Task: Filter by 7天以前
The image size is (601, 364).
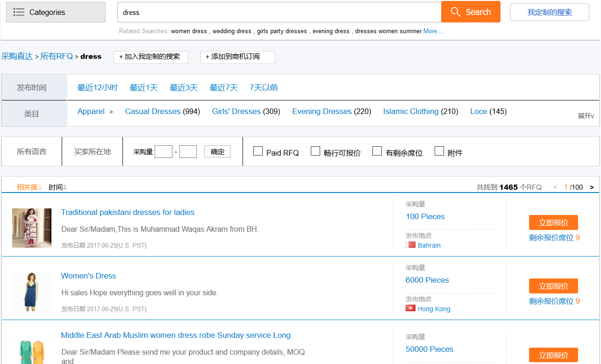Action: tap(264, 87)
